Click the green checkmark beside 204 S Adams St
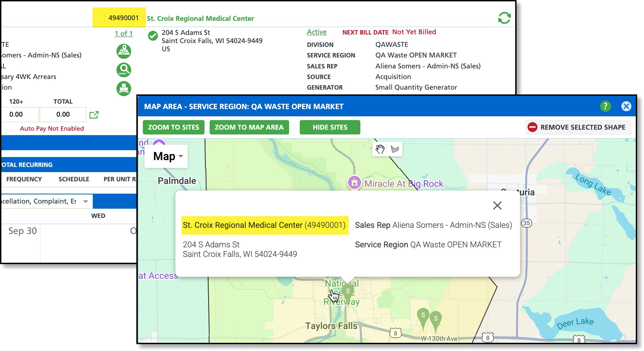The height and width of the screenshot is (351, 644). [153, 36]
